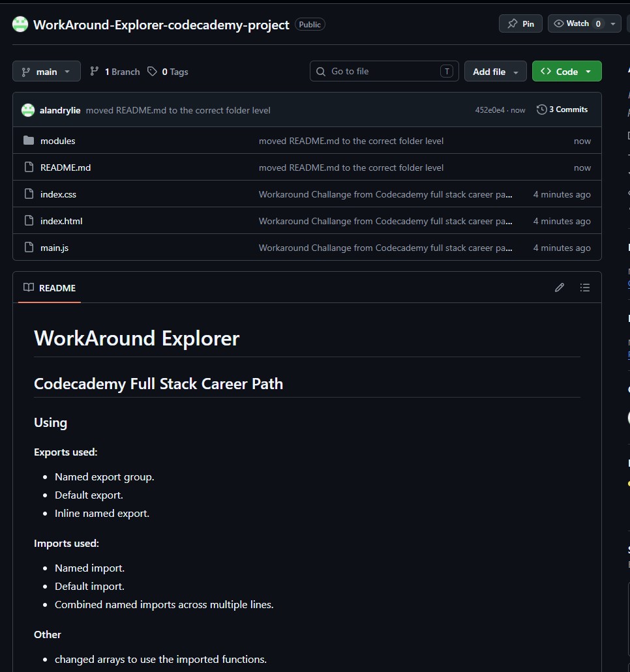Click the "Exports used:" label
Image resolution: width=630 pixels, height=672 pixels.
[66, 452]
